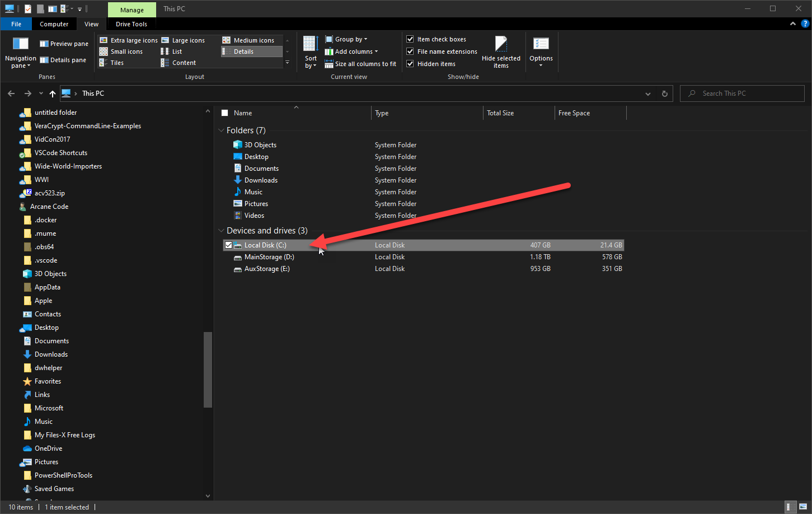Screen dimensions: 812x514
Task: Open the Group by dropdown
Action: pyautogui.click(x=346, y=39)
